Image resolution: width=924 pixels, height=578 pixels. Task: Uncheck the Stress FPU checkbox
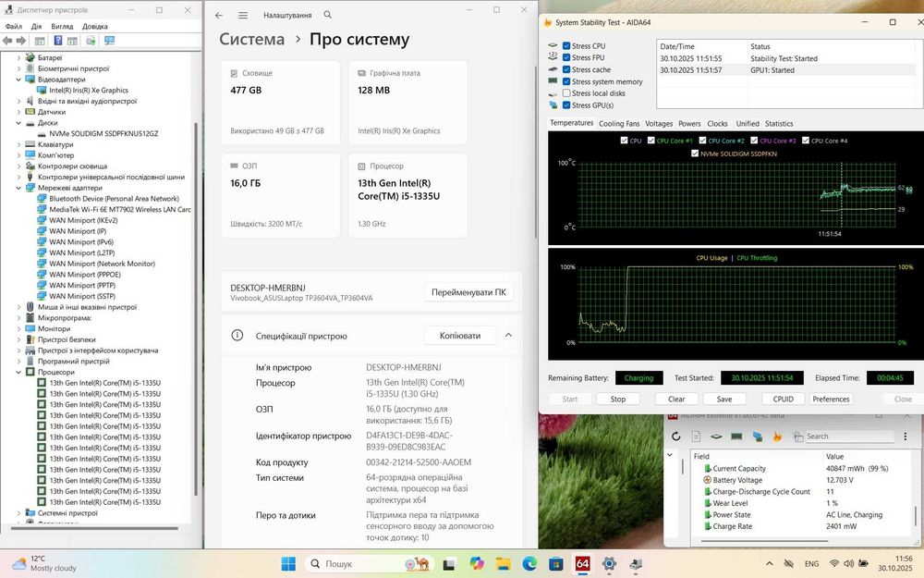(x=566, y=57)
